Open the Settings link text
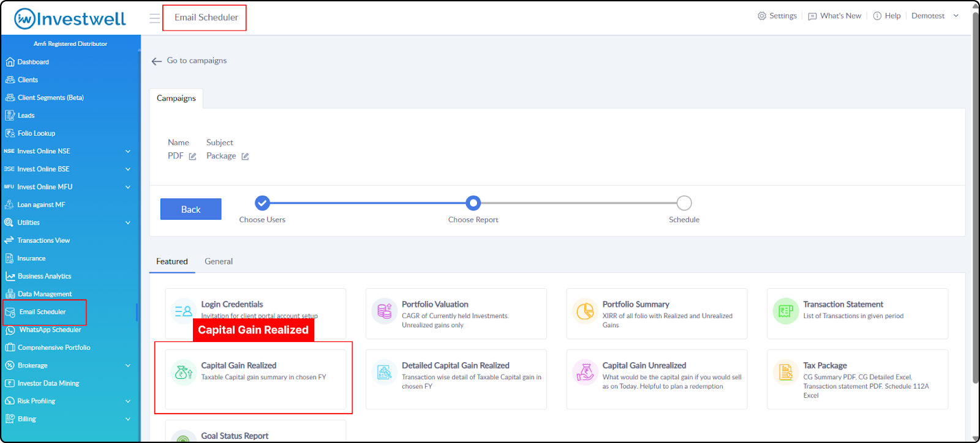Viewport: 980px width, 443px height. click(783, 16)
